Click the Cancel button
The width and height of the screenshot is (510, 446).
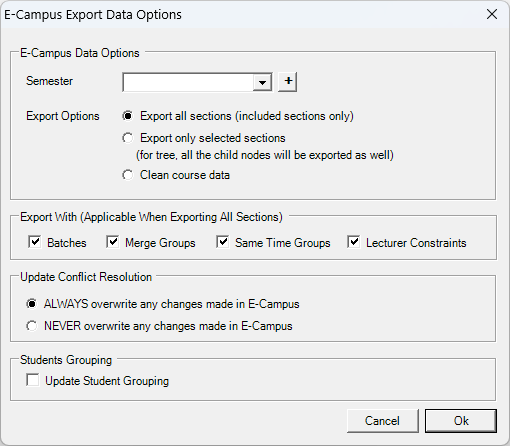pos(382,421)
